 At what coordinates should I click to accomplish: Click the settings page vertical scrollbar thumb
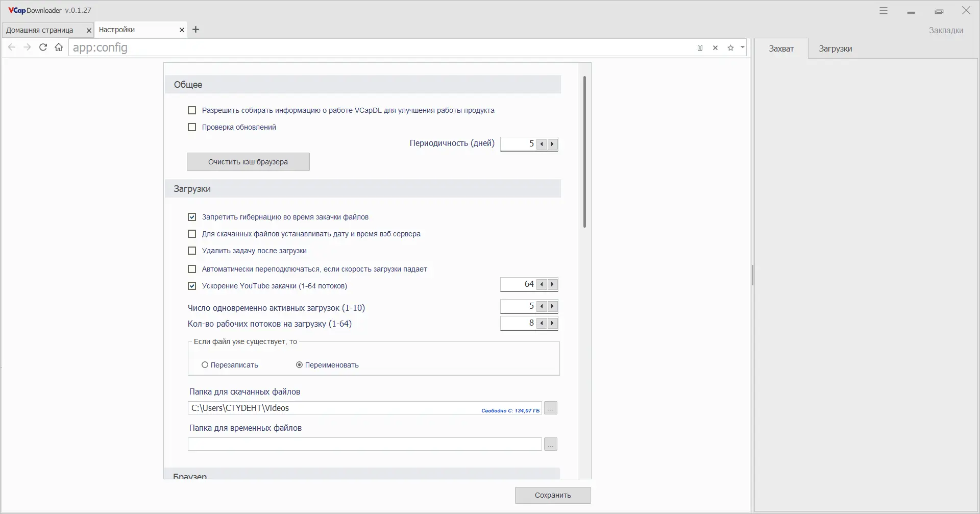click(584, 152)
